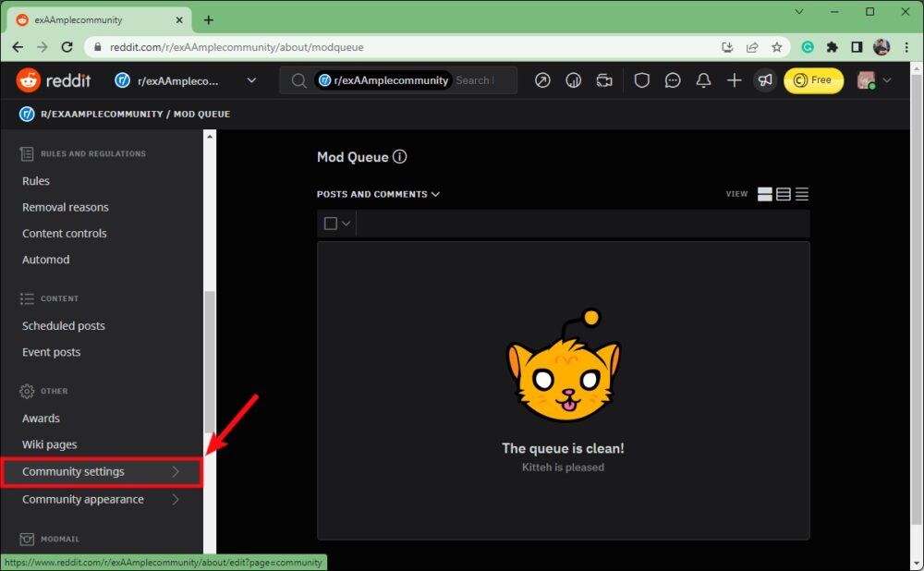Switch to compact view layout

click(x=802, y=194)
